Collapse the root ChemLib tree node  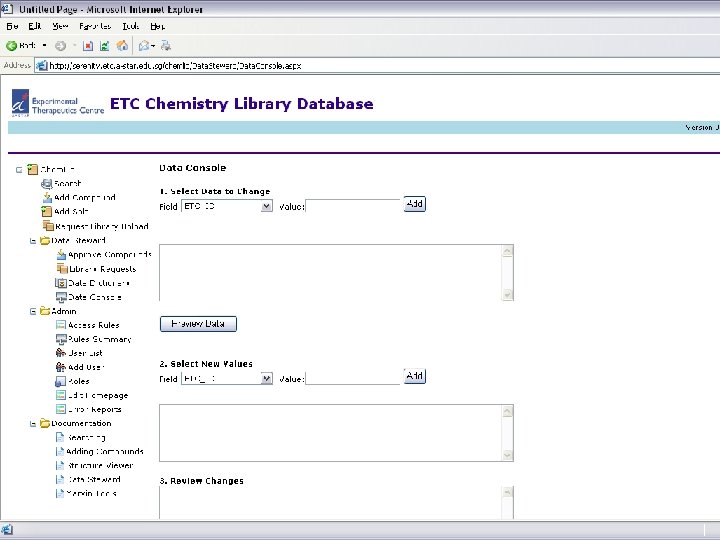pos(19,170)
